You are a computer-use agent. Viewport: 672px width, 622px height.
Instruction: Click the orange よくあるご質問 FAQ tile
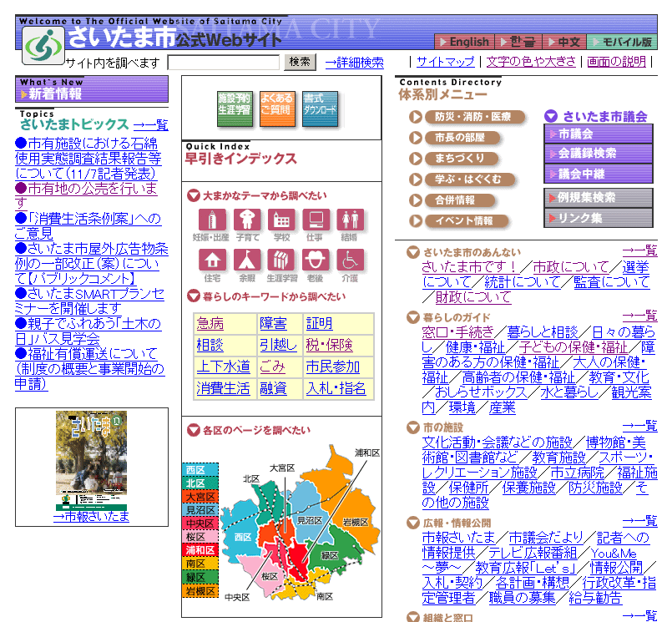(275, 109)
